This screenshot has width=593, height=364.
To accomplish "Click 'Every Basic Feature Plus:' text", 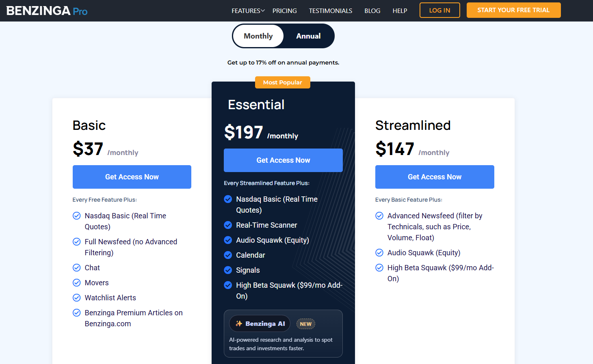I will click(409, 200).
